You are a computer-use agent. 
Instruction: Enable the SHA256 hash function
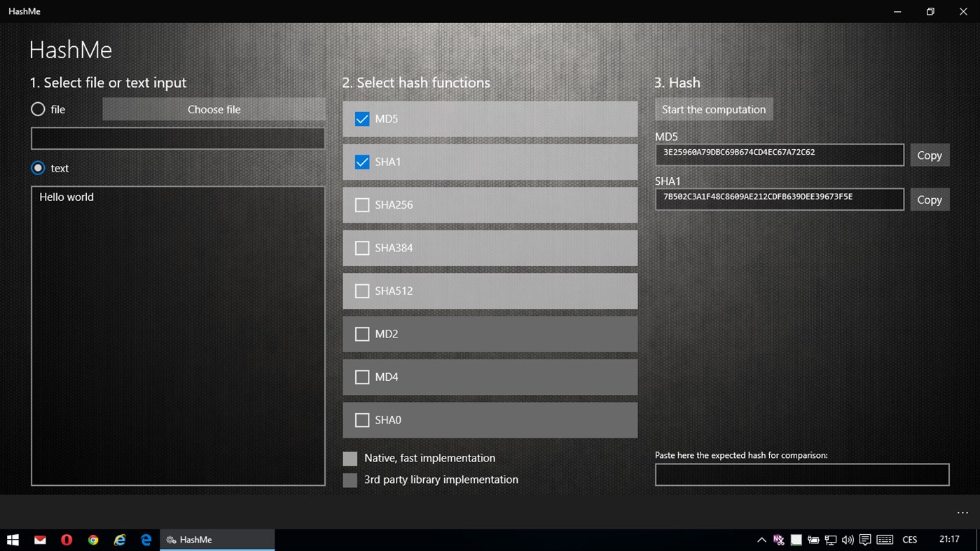pos(362,204)
